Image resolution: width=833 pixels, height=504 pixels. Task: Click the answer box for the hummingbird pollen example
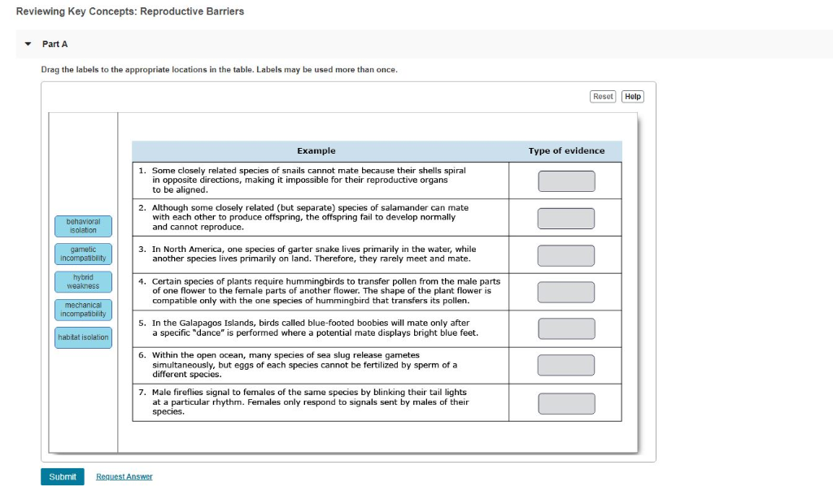565,291
